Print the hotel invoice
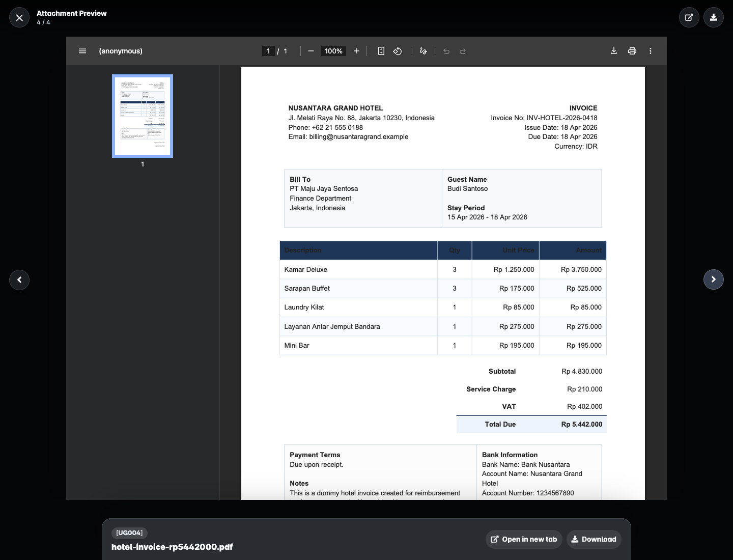 632,51
